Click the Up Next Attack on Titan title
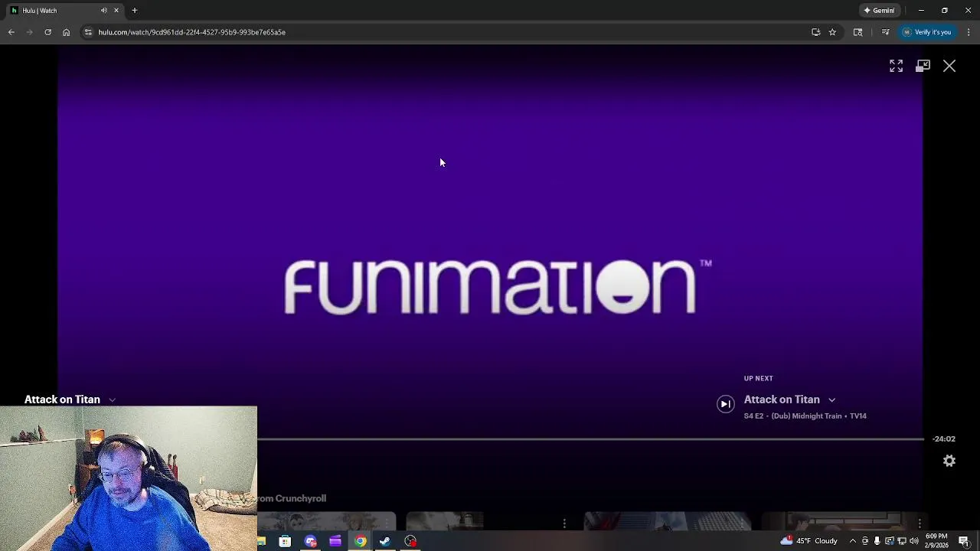This screenshot has width=980, height=551. point(782,399)
